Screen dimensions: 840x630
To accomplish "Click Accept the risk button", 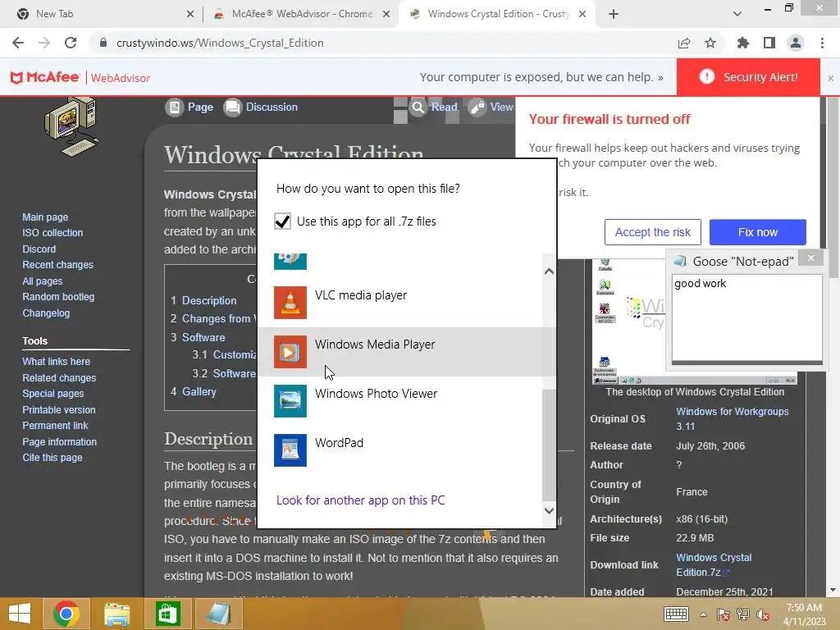I will 652,232.
